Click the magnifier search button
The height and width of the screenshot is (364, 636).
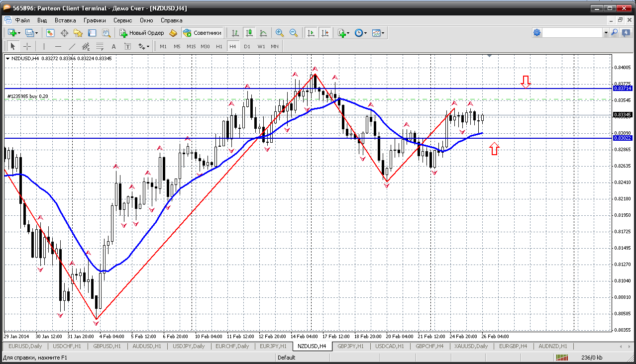[x=614, y=33]
